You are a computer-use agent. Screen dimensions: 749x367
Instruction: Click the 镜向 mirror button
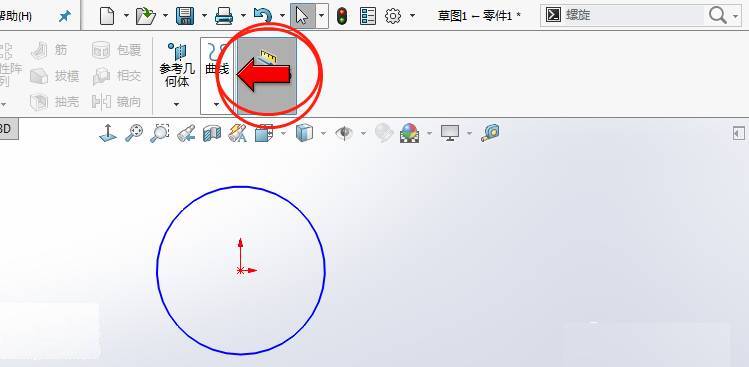(117, 102)
